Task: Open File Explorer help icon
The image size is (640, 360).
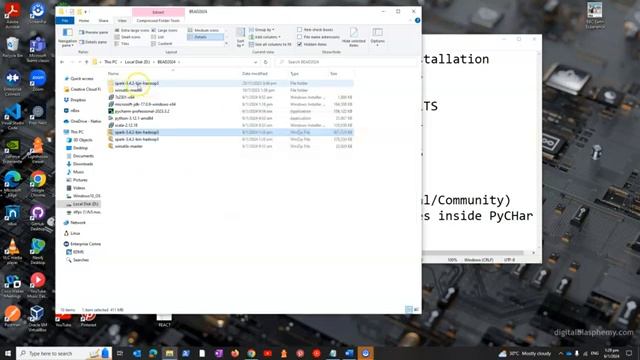Action: point(417,20)
